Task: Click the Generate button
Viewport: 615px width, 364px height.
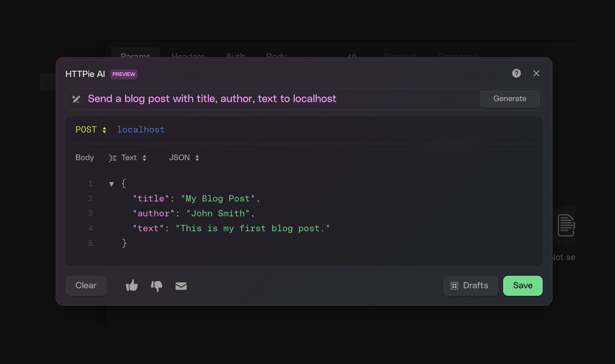Action: 510,99
